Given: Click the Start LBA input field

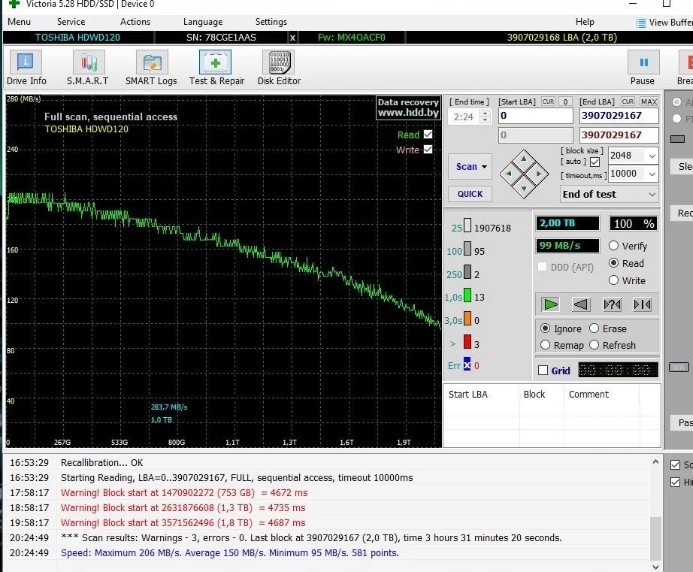Looking at the screenshot, I should [535, 116].
